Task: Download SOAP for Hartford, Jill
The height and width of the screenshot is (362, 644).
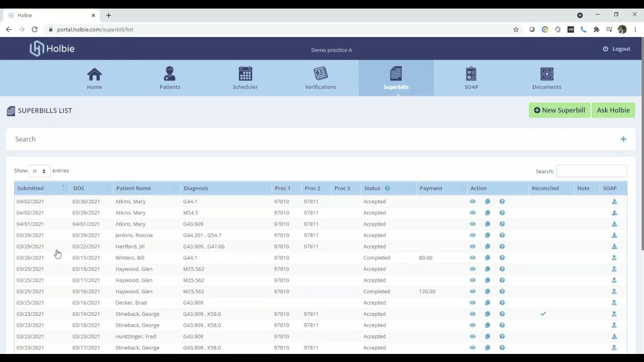Action: tap(614, 246)
